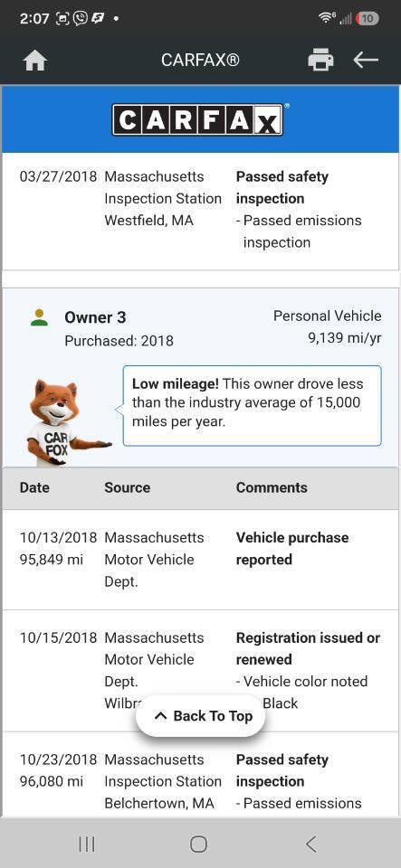Select the Comments column header
The height and width of the screenshot is (868, 401).
(272, 487)
